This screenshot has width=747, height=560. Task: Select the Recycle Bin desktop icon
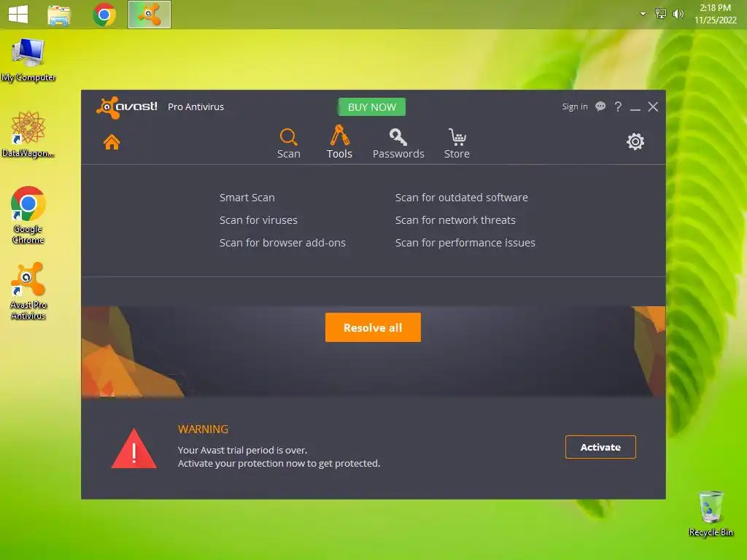(711, 514)
